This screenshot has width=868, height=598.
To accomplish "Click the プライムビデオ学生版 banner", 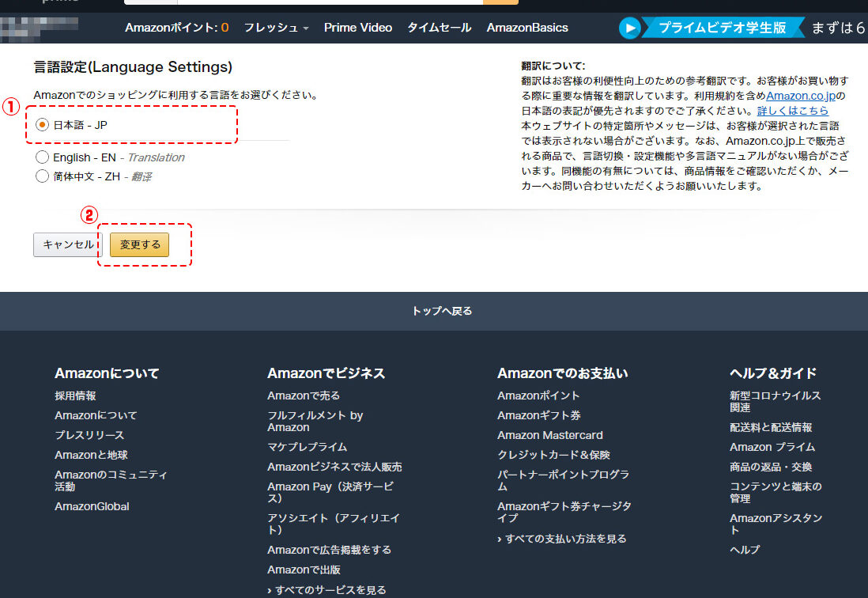I will (x=722, y=28).
